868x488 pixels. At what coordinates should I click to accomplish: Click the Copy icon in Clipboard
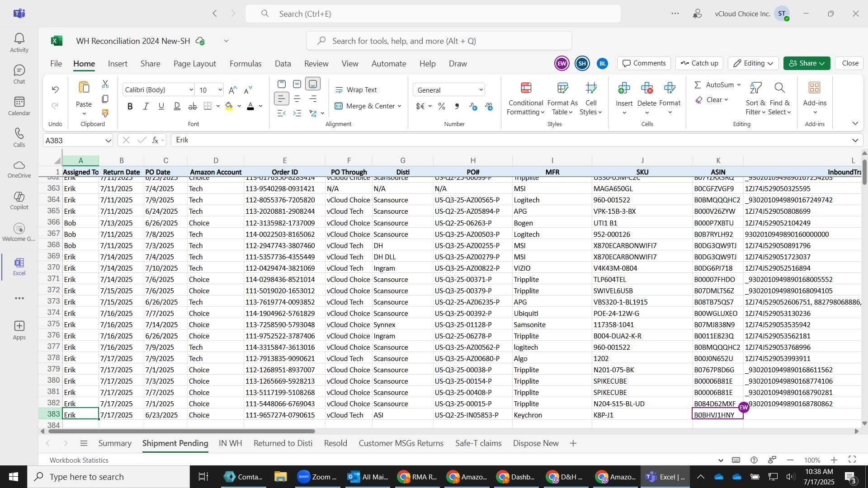[105, 99]
